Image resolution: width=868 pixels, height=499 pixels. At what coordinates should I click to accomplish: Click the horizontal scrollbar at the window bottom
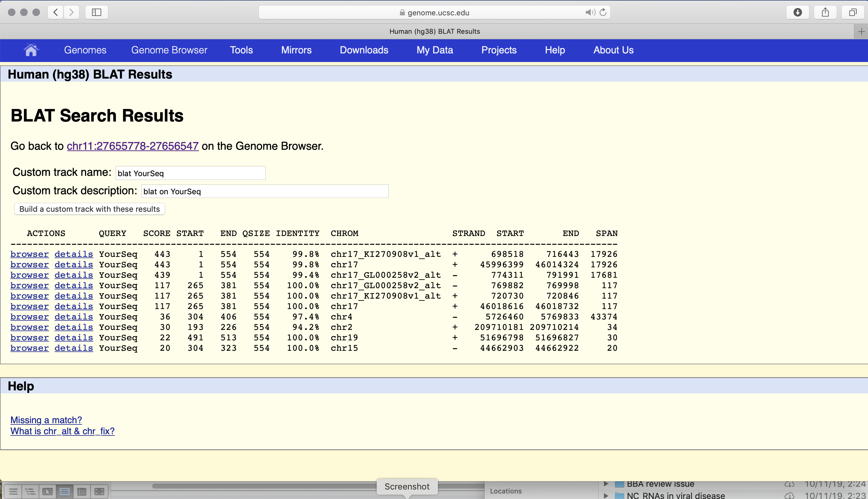(x=264, y=486)
